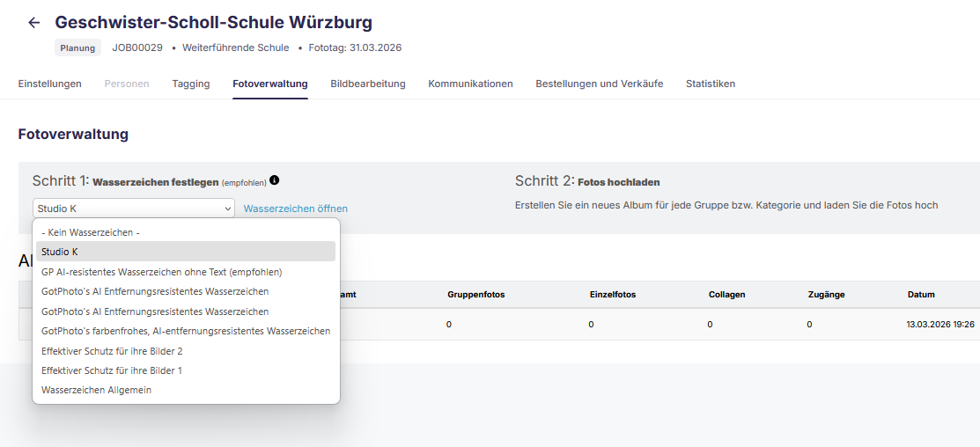Viewport: 980px width, 447px height.
Task: Select GotPhoto's farbenfrohes AI-entfernungsresistentes Wasserzeichen
Action: click(x=186, y=331)
